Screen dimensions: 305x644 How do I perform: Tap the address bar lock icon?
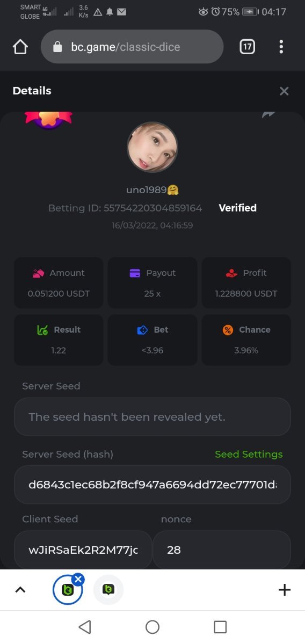(58, 47)
